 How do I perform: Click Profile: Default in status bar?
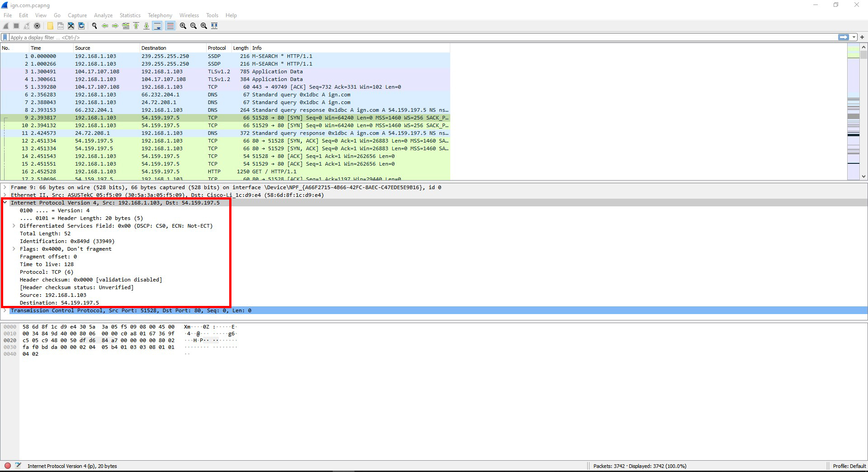849,466
